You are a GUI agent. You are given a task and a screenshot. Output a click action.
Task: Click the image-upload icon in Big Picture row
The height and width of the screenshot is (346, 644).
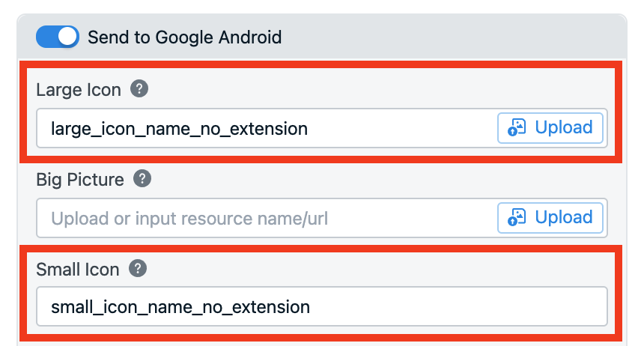coord(517,217)
